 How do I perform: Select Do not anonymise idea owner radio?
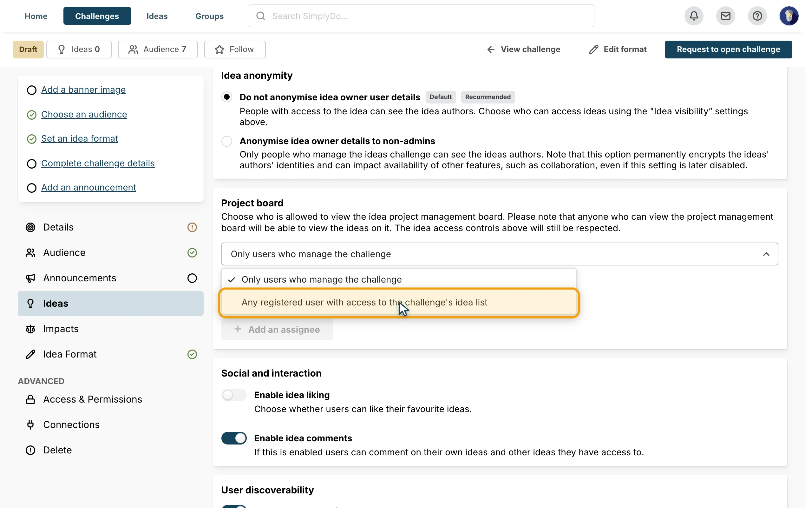227,97
